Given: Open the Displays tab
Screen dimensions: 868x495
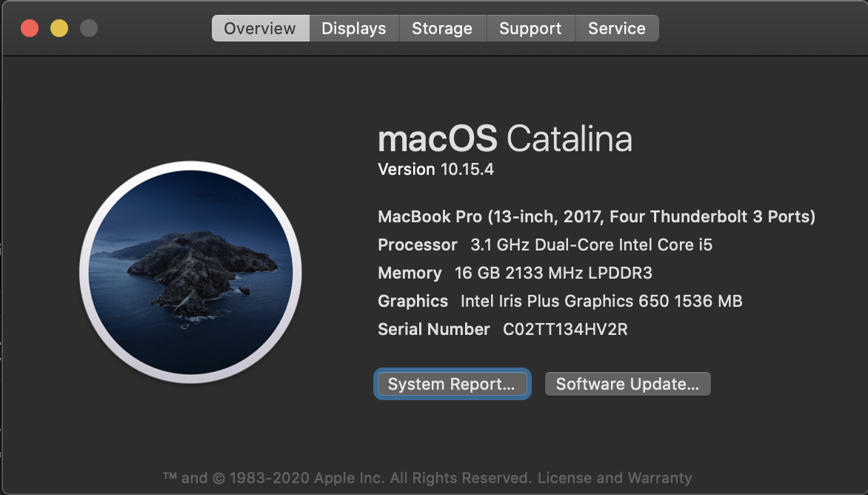Looking at the screenshot, I should point(354,28).
